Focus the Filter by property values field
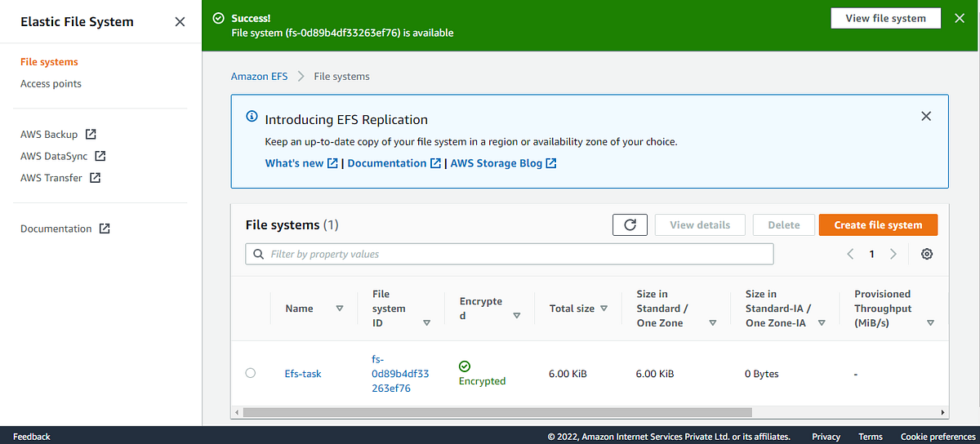Screen dimensions: 980x444 pos(510,254)
